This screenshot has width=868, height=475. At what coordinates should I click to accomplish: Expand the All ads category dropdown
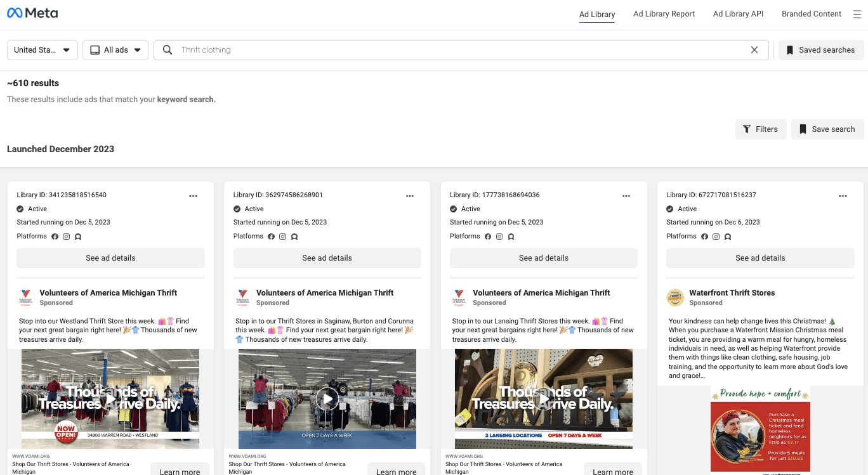coord(115,50)
